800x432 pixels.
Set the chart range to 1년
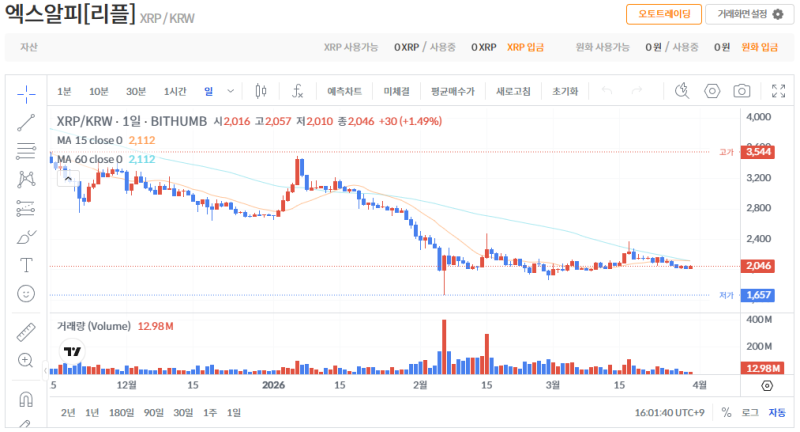tap(92, 413)
